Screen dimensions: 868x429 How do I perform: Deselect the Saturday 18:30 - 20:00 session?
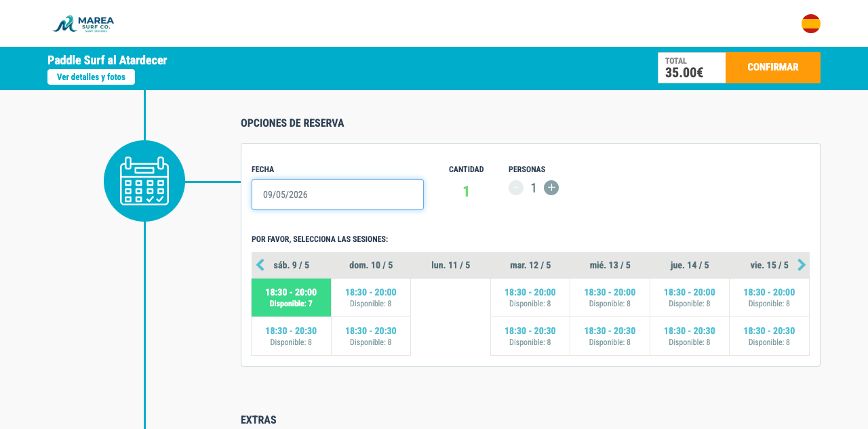click(291, 298)
